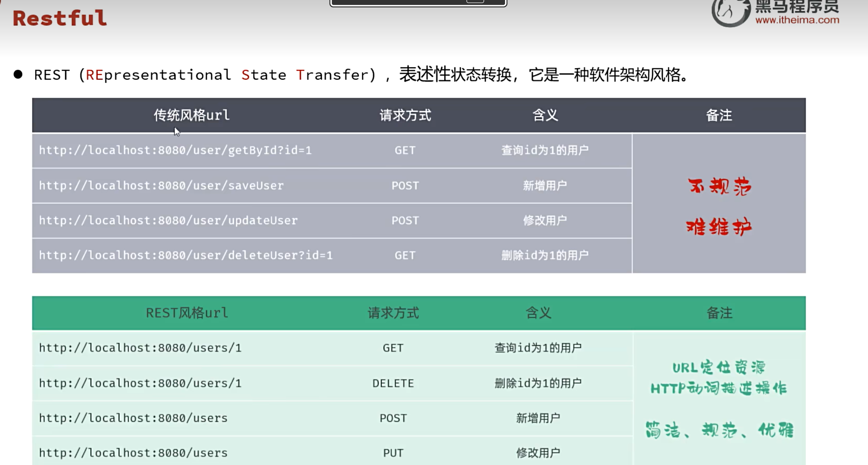Open the www.itheima.com link text
Viewport: 868px width, 465px height.
point(797,20)
